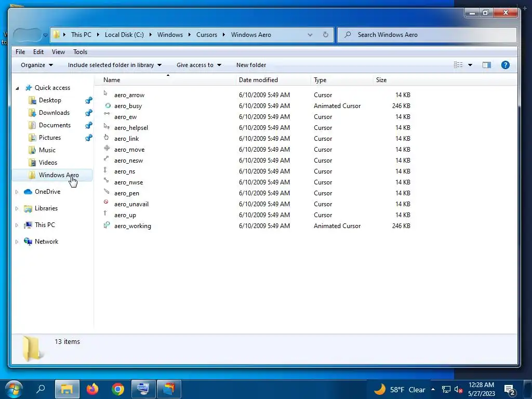Navigate to Windows breadcrumb segment
Screen dimensions: 532x399
click(170, 35)
